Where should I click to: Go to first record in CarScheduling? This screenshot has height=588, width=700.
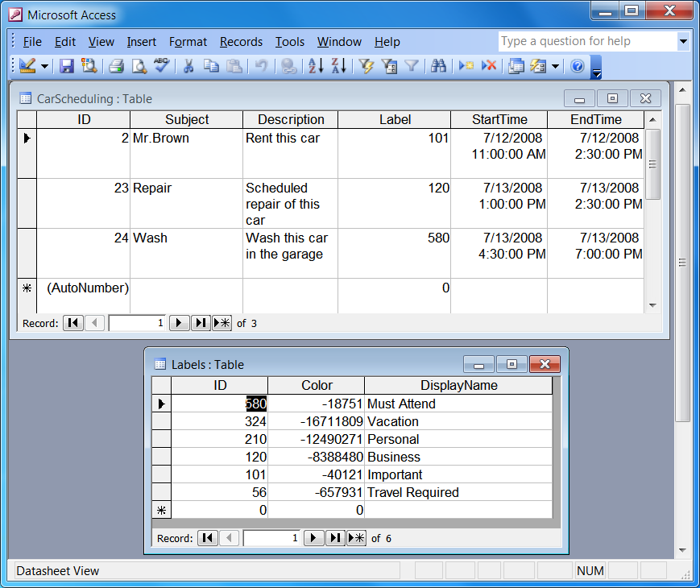point(73,323)
